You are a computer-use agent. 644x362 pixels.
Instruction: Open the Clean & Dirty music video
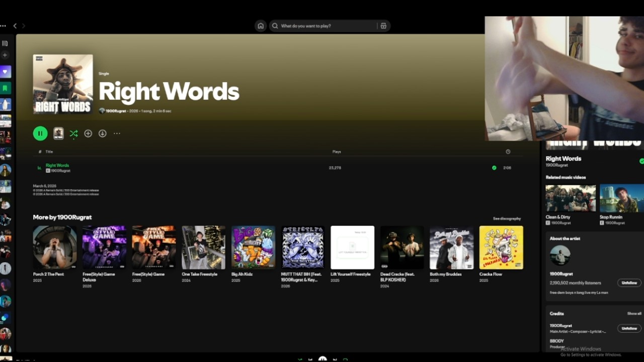(x=571, y=198)
